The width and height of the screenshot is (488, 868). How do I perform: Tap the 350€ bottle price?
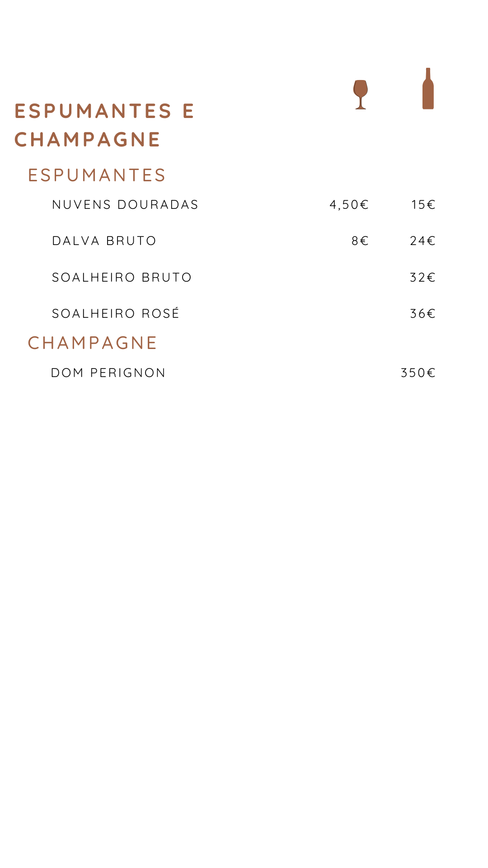418,373
